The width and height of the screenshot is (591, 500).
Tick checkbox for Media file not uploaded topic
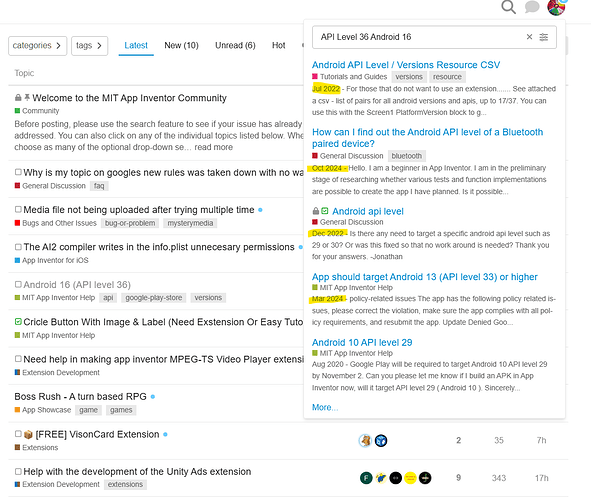point(18,209)
